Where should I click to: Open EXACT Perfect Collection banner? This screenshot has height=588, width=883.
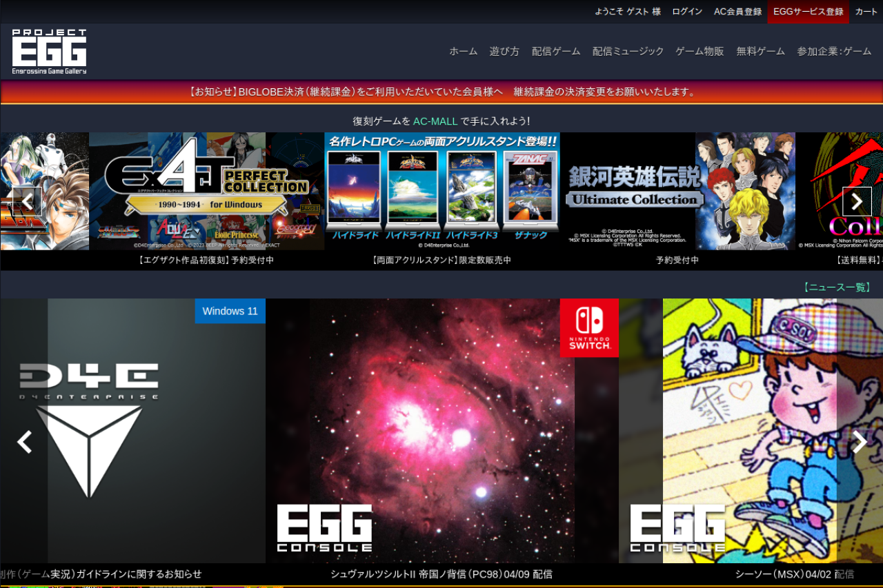tap(206, 192)
